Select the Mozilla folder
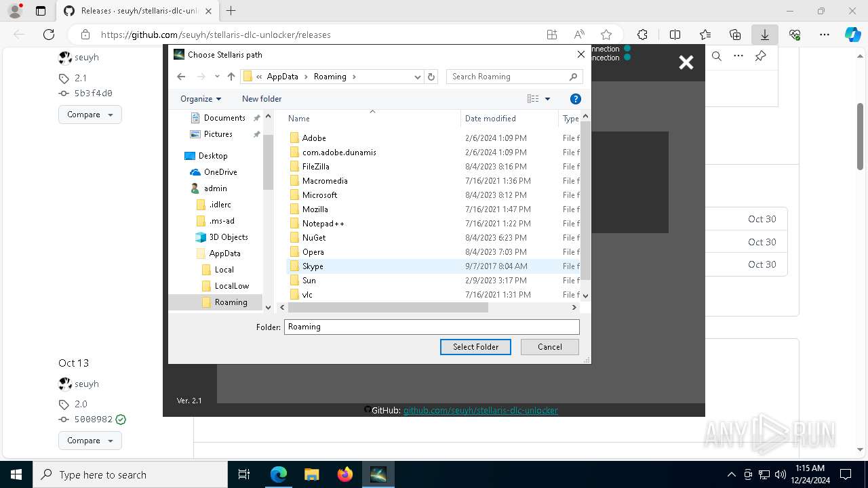 point(315,209)
